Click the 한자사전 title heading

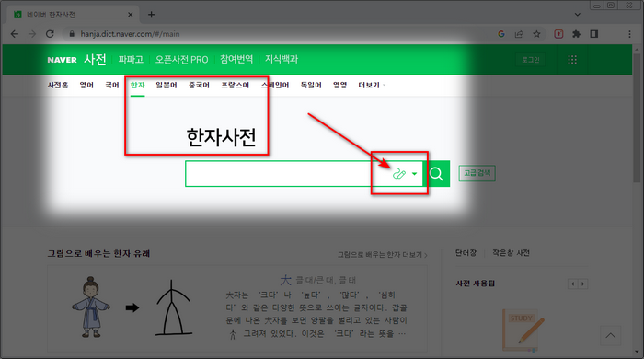222,137
